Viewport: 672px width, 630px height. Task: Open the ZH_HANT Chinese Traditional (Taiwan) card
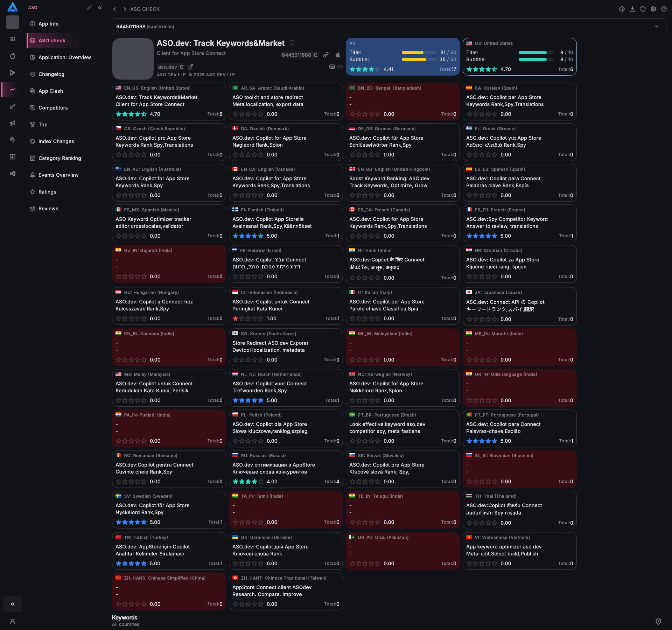(286, 591)
